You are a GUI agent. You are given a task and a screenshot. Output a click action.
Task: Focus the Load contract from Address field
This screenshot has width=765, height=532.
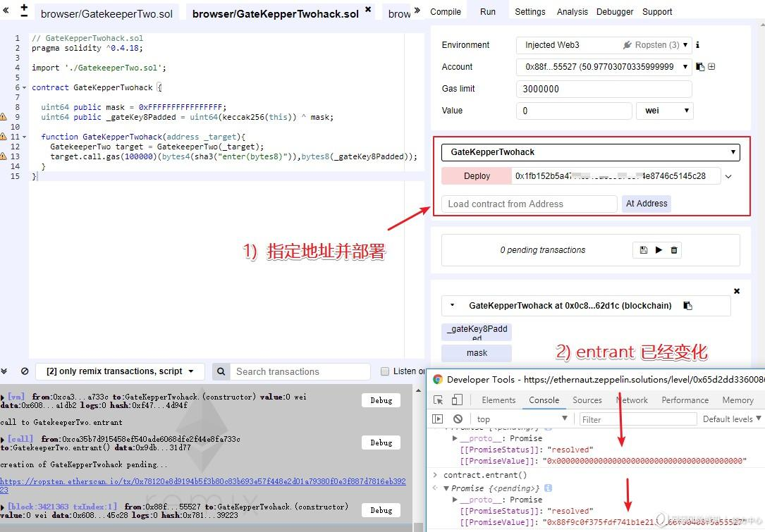[x=530, y=204]
